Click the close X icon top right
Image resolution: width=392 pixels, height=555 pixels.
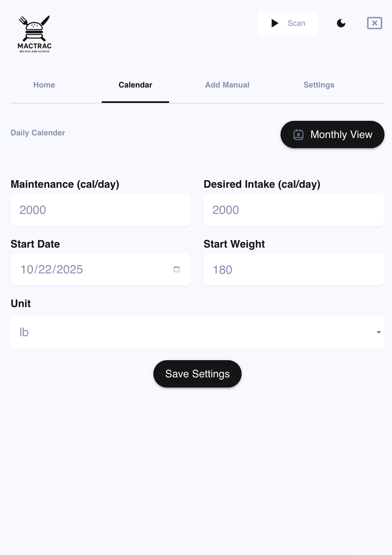374,23
